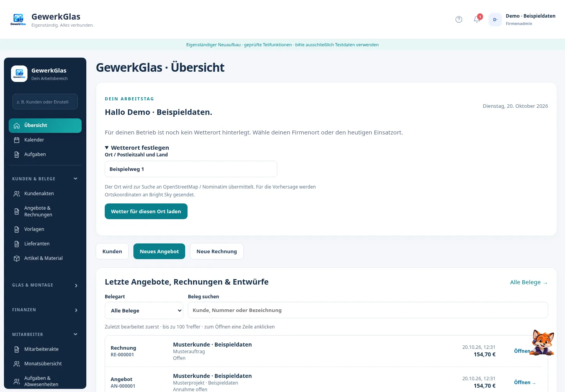Follow the 'Alle Belege →' link

(x=529, y=282)
